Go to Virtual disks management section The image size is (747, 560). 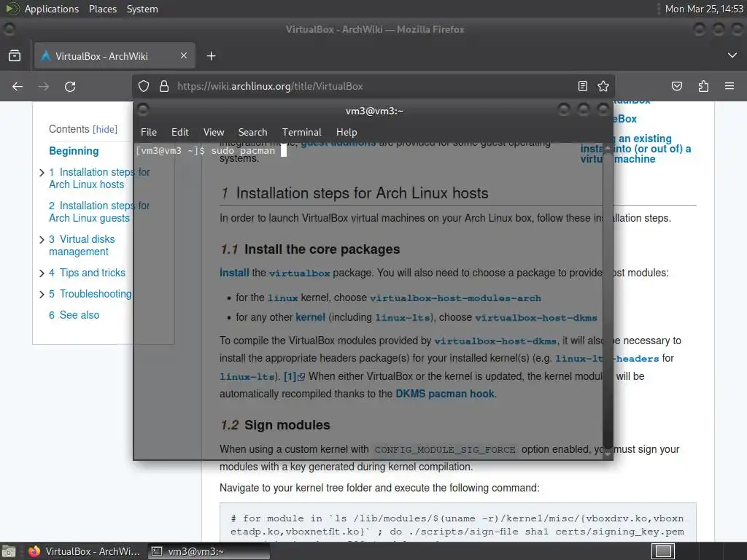[x=82, y=245]
